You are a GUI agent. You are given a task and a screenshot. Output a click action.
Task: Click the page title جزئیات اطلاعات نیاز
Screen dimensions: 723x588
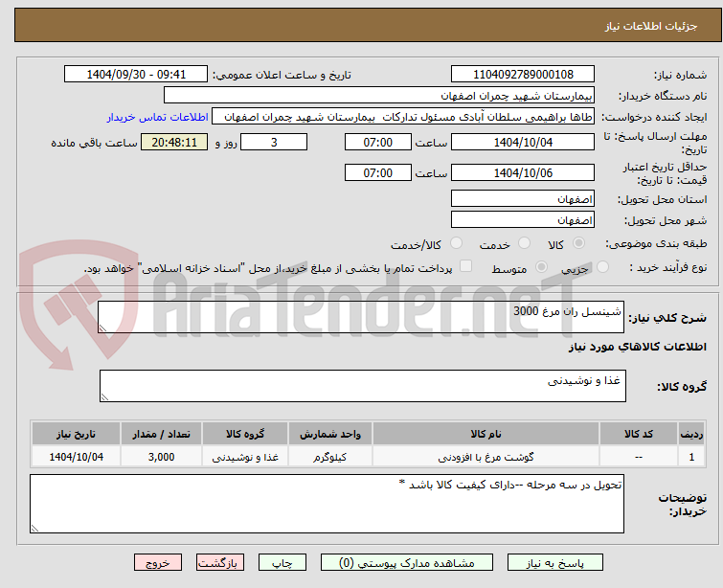(651, 26)
